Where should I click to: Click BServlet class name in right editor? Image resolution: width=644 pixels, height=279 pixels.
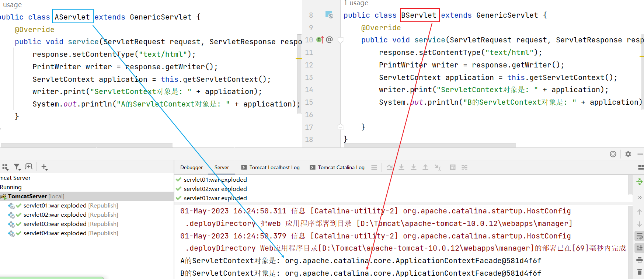(x=419, y=15)
